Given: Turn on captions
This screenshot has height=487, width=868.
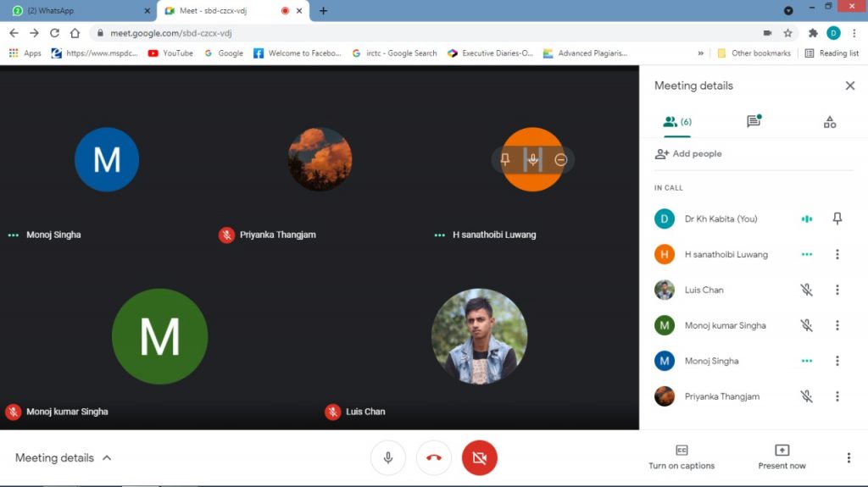Looking at the screenshot, I should point(681,457).
